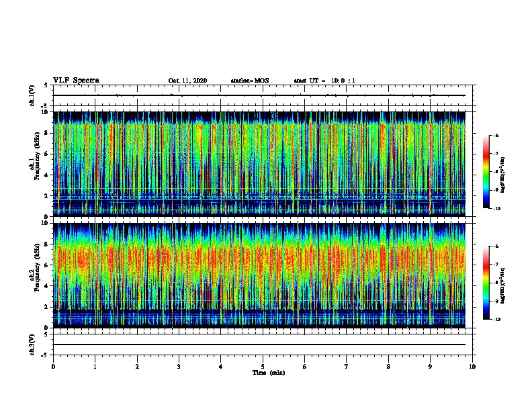The height and width of the screenshot is (411, 532).
Task: Click the "2" kHz tick on ch.2 frequency axis
Action: point(47,307)
